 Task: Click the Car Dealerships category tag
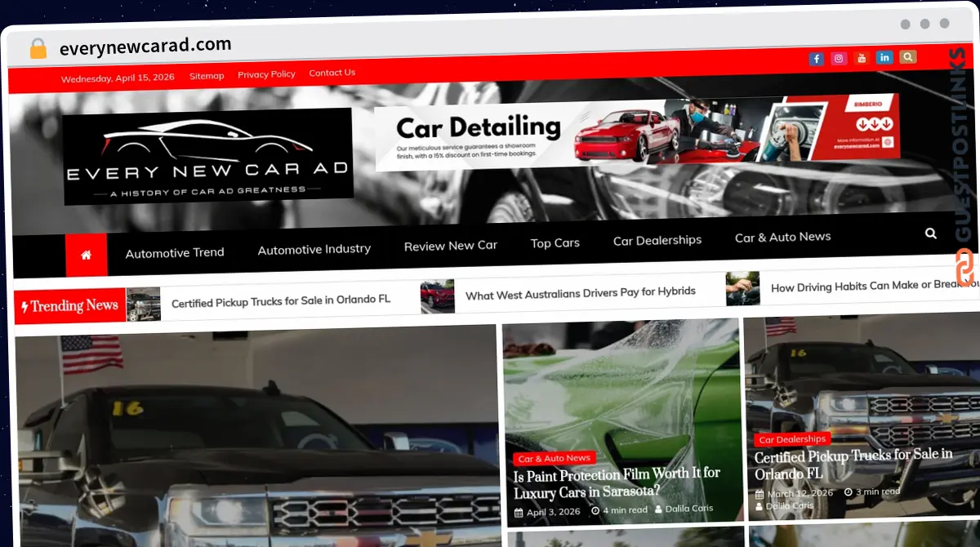click(x=792, y=439)
